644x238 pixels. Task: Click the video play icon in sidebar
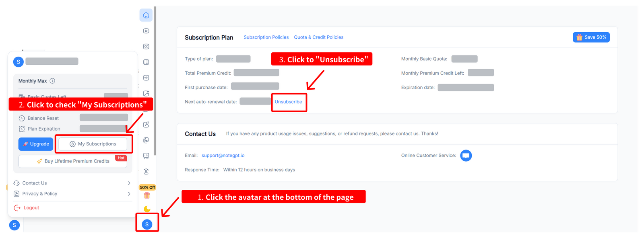pyautogui.click(x=146, y=31)
